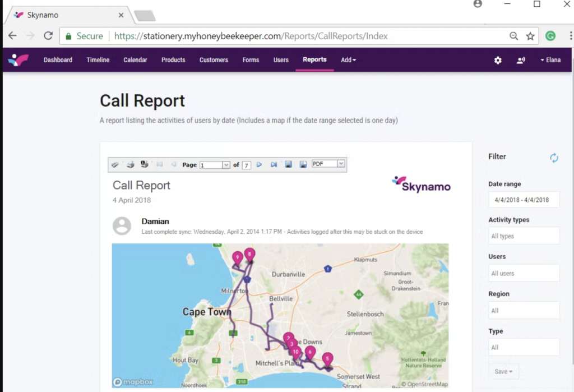Expand the Add menu in navbar
The height and width of the screenshot is (392, 574).
[x=348, y=59]
